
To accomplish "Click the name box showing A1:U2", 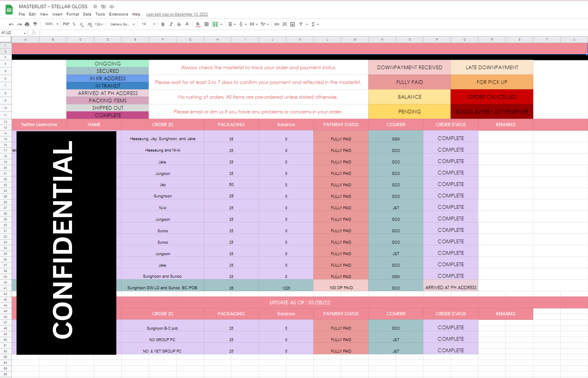I will [12, 33].
